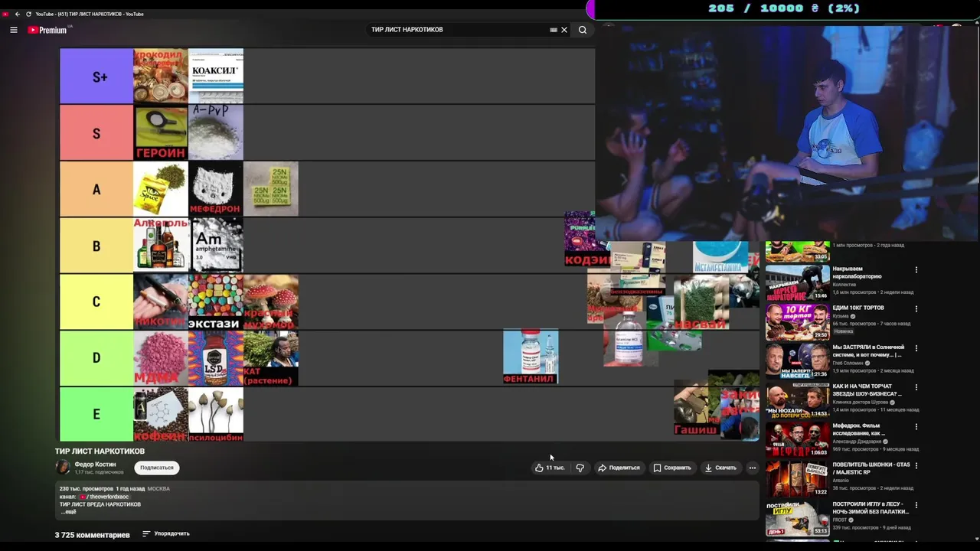The image size is (980, 551).
Task: Click the 3 725 комментариев heading
Action: (92, 534)
